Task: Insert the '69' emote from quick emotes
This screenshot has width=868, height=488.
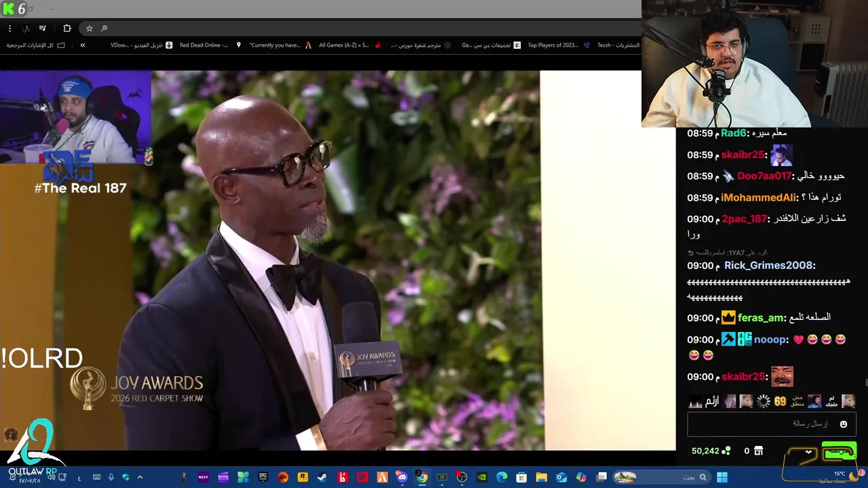Action: (x=780, y=401)
